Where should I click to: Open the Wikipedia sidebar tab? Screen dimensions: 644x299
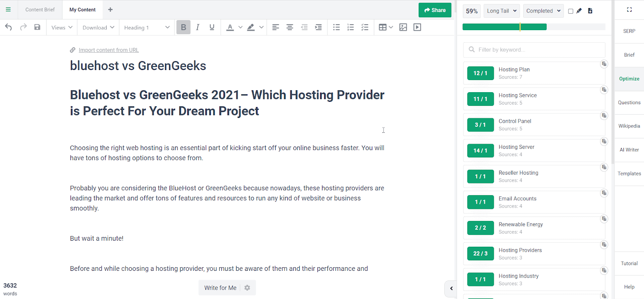click(x=629, y=126)
